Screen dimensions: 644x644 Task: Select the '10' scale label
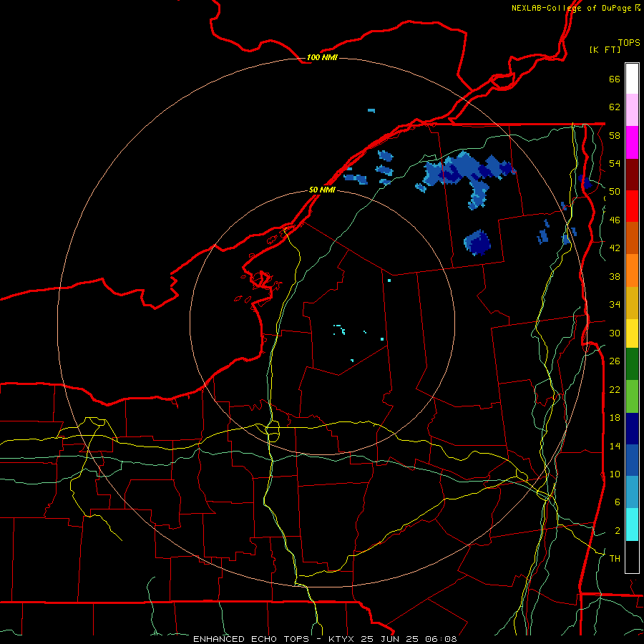615,474
